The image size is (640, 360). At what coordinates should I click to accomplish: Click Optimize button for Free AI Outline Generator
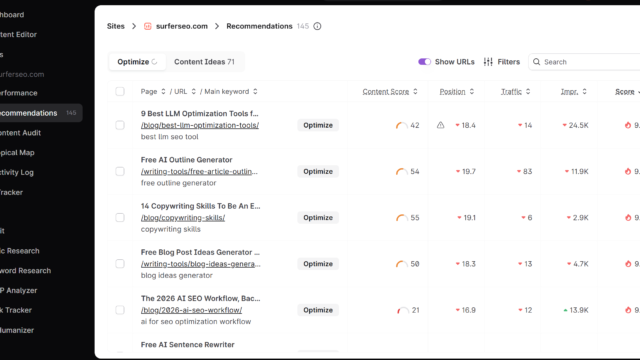[x=318, y=171]
